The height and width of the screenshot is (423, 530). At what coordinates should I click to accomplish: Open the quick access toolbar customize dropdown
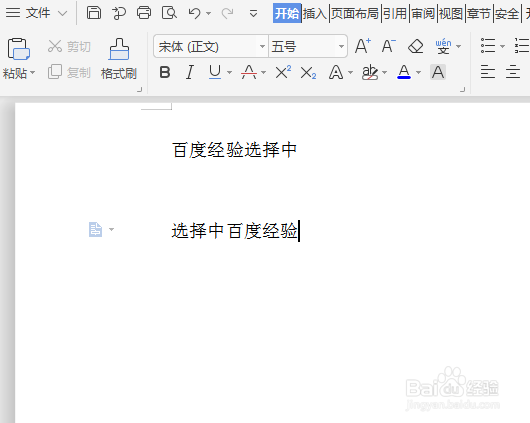(253, 14)
